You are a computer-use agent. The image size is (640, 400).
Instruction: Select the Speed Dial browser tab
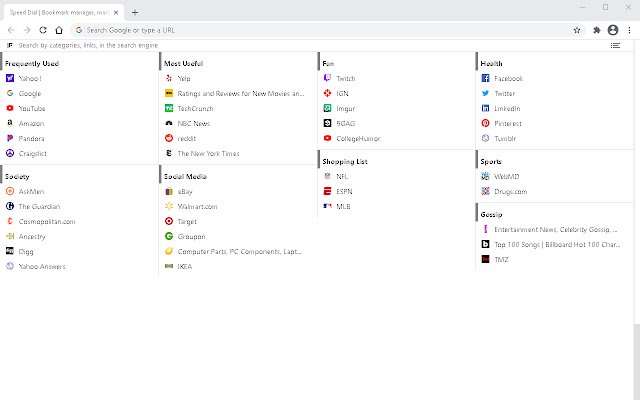click(63, 13)
